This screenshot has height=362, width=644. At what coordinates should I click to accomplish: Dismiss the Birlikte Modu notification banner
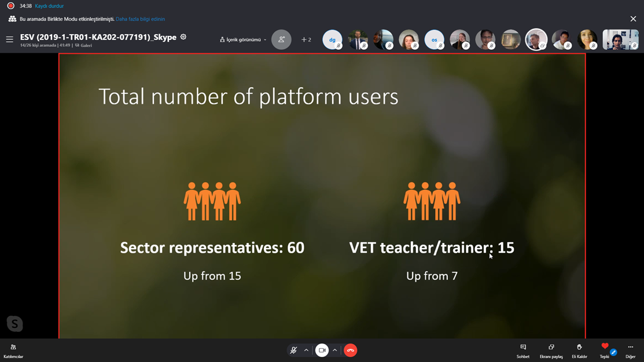(633, 19)
